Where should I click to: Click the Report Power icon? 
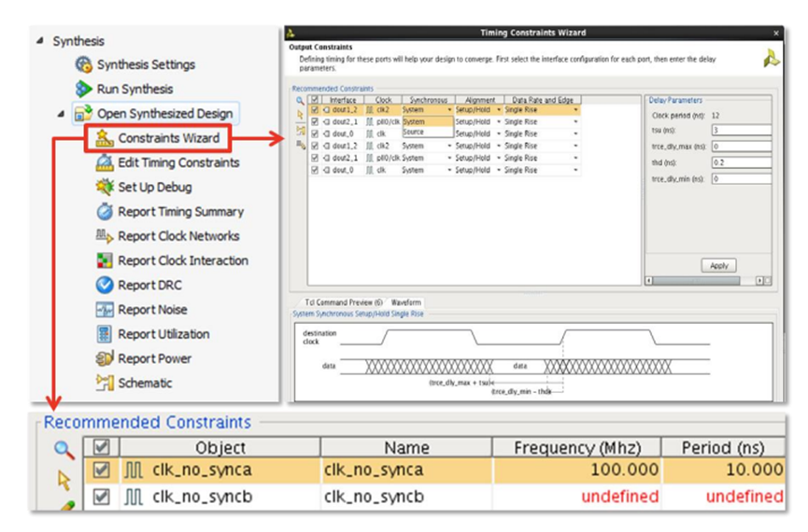[x=105, y=359]
